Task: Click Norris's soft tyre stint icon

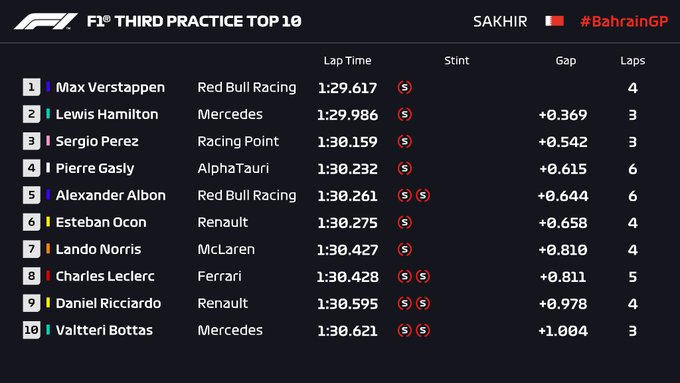Action: click(x=405, y=249)
